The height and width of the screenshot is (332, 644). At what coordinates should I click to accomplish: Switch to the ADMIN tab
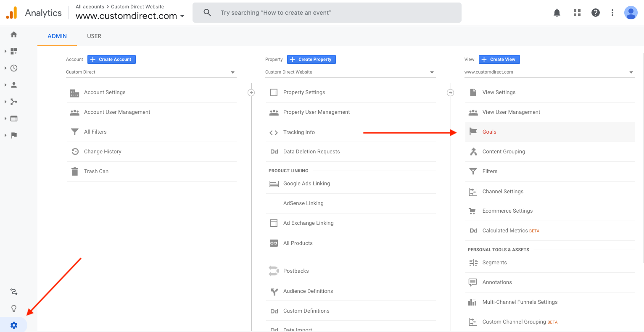point(57,36)
